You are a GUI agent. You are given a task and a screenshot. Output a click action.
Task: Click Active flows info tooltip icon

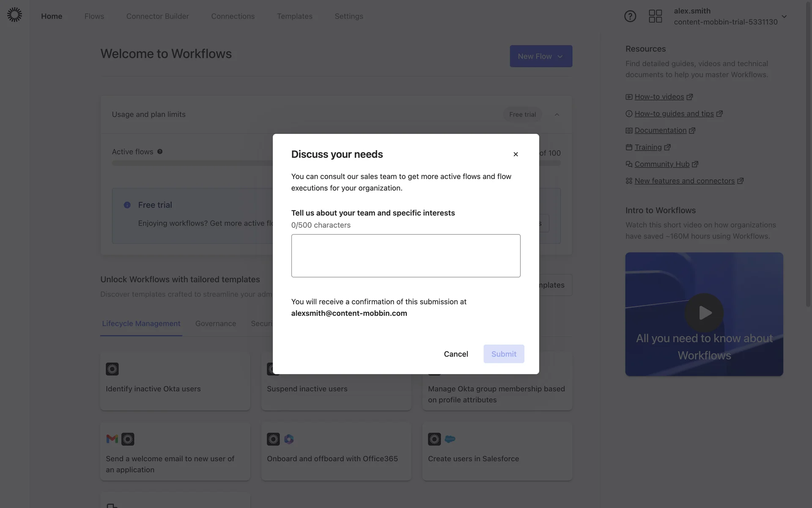[160, 152]
